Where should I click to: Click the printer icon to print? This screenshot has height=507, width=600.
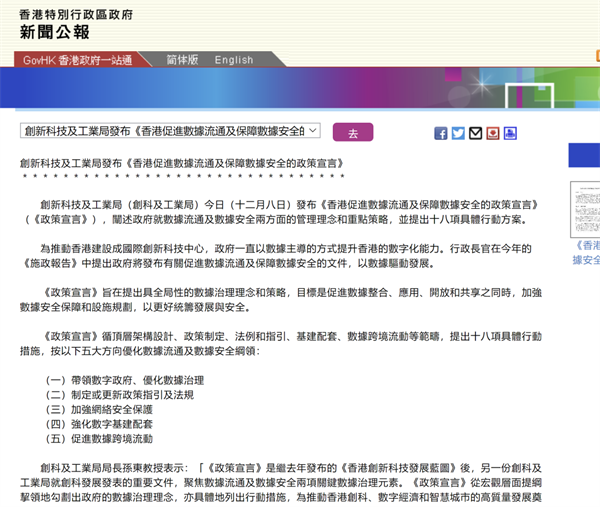pos(510,133)
